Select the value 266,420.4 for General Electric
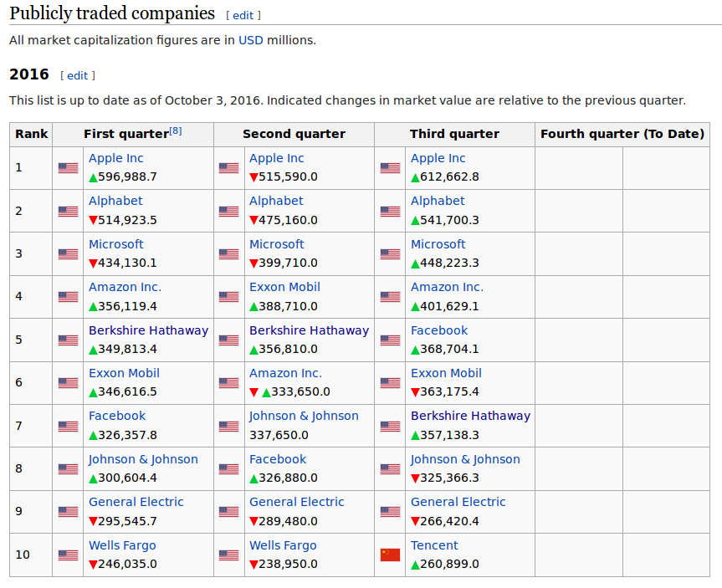722x588 pixels. (449, 521)
